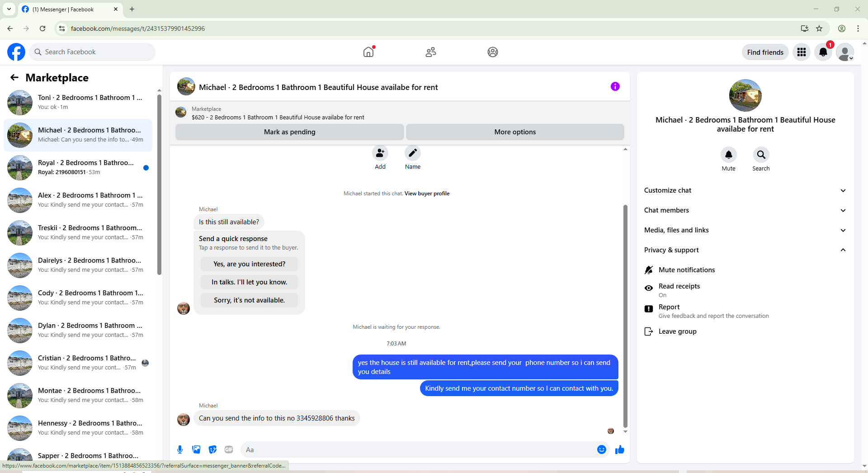Screen dimensions: 868x473
Task: Report the conversation
Action: click(745, 311)
